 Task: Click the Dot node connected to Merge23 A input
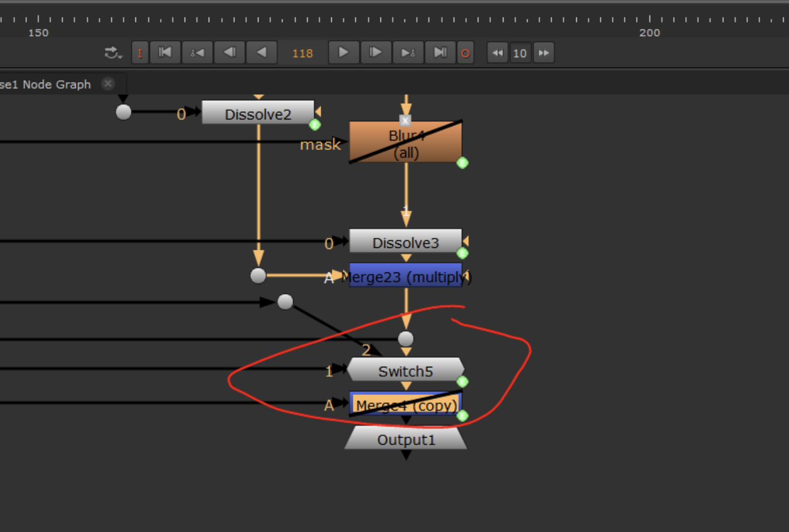258,275
